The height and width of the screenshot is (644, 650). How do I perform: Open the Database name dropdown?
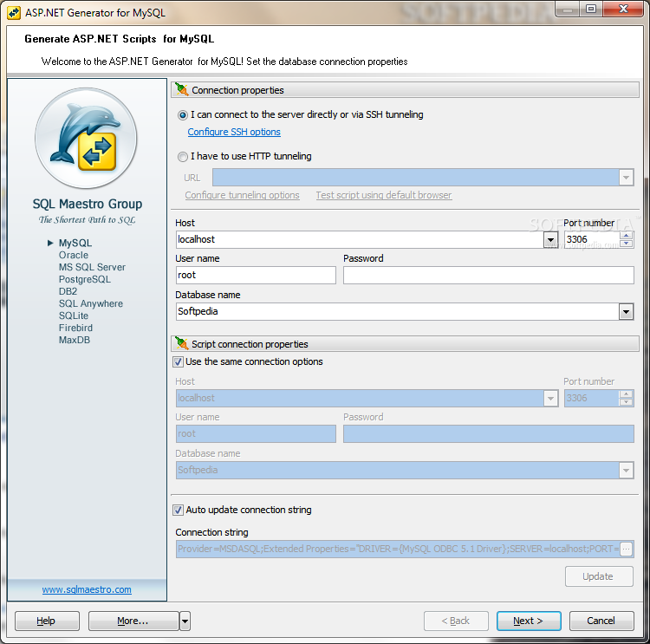(x=626, y=311)
